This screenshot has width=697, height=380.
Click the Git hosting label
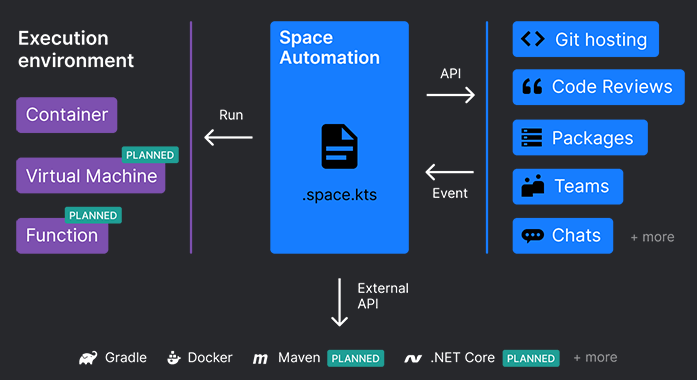(x=601, y=40)
